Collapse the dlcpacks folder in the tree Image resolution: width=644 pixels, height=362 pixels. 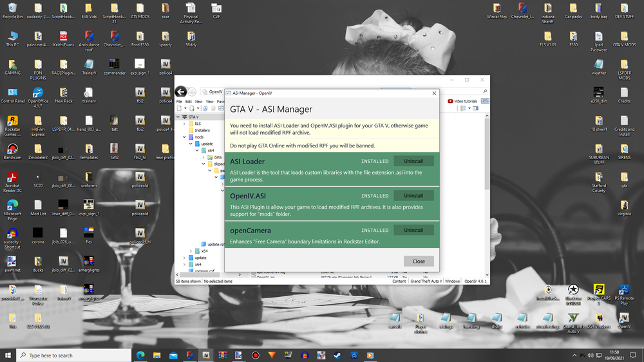click(204, 164)
